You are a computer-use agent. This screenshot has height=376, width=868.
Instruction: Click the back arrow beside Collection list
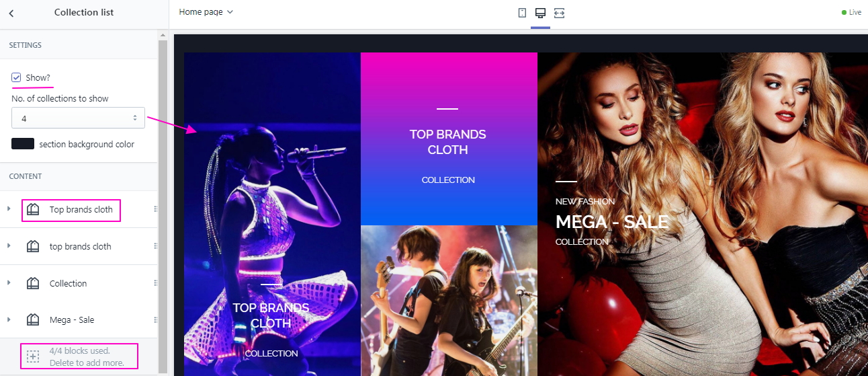coord(11,13)
